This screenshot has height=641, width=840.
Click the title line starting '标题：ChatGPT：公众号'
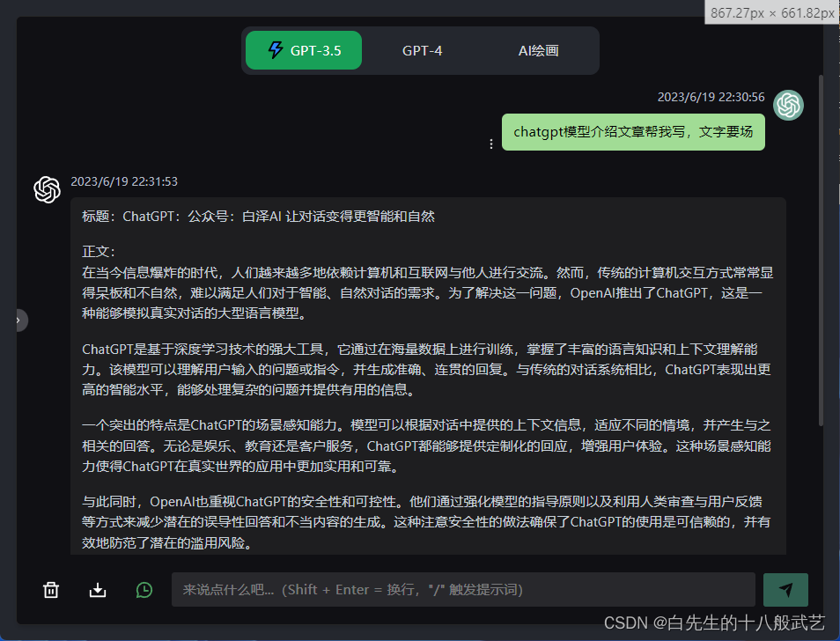pos(258,217)
